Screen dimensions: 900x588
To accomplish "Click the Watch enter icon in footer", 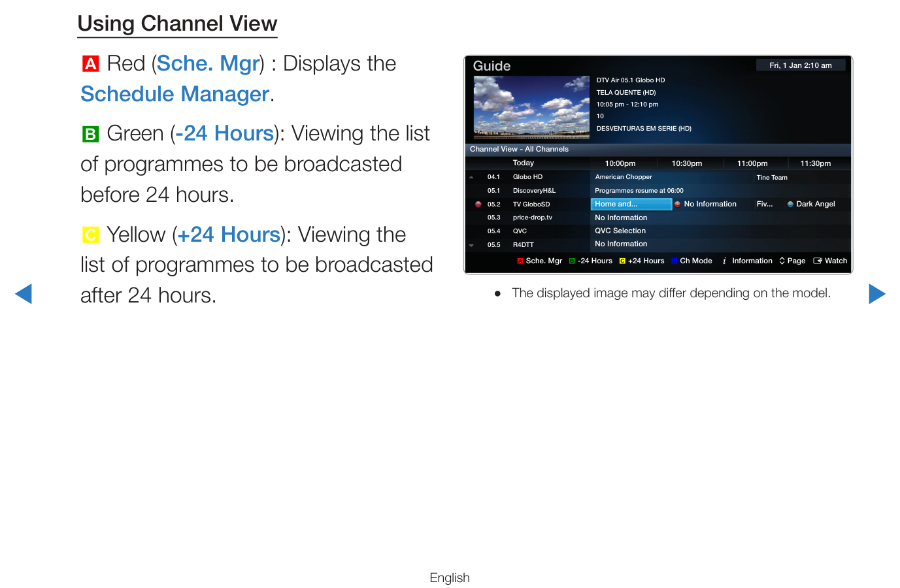I will point(818,261).
